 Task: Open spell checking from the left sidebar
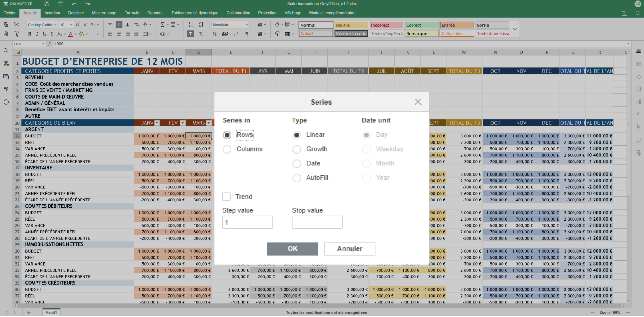coord(6,89)
